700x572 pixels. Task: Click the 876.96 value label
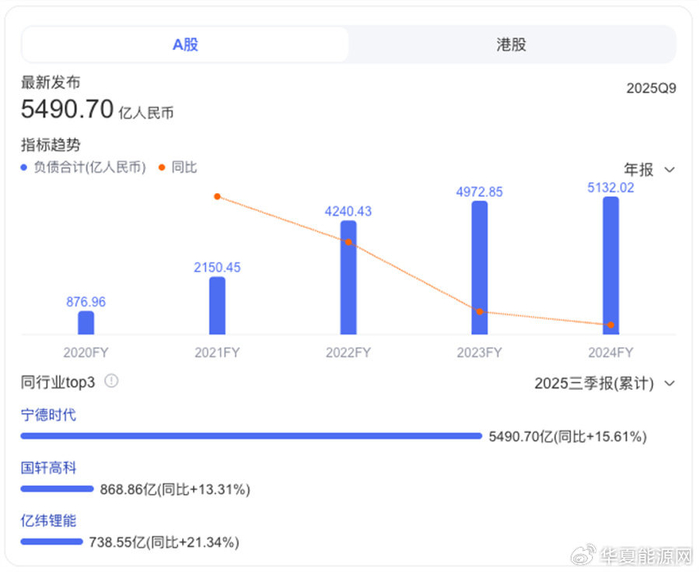click(86, 302)
